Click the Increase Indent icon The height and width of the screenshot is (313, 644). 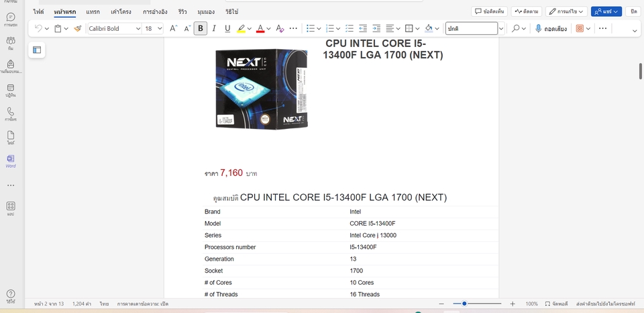(x=376, y=28)
